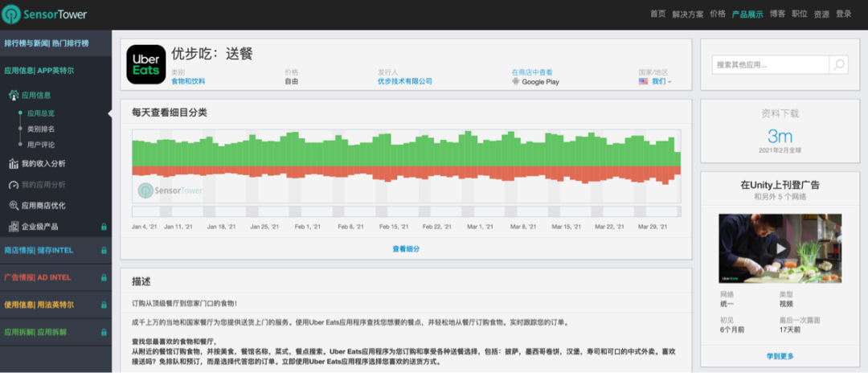
Task: Open the 食物和饮料 category link
Action: [188, 81]
